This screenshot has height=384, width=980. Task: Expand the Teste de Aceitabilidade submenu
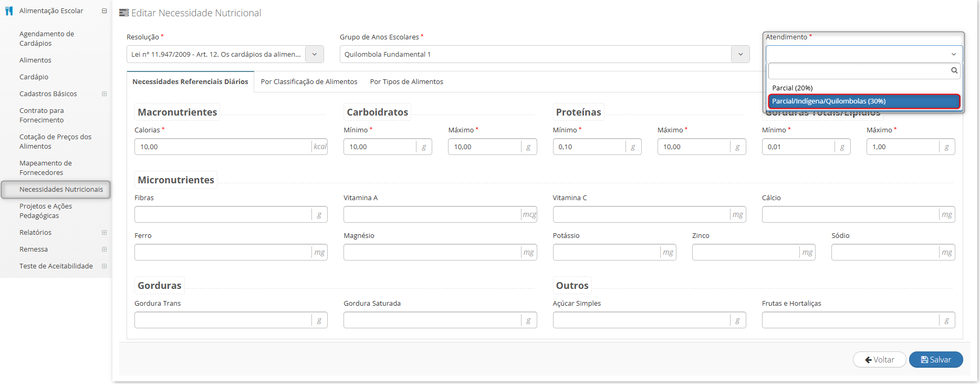(104, 266)
